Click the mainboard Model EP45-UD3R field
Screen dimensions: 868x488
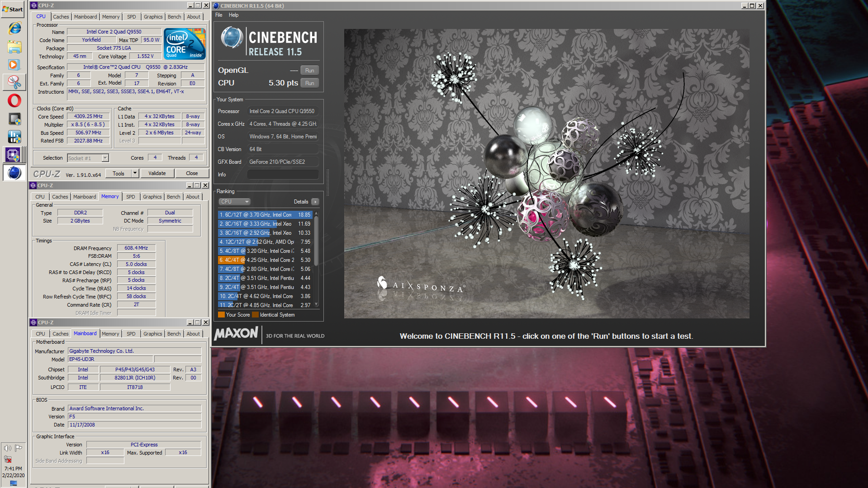[x=110, y=359]
